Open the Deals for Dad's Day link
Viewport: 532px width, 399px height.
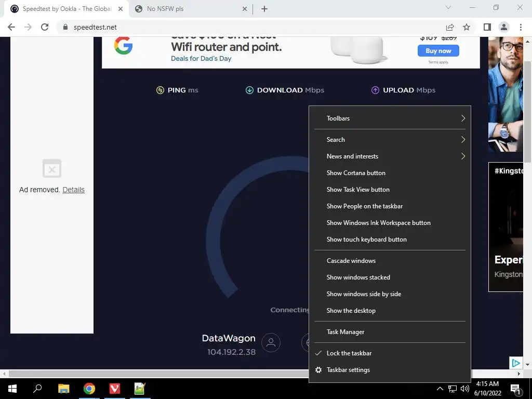coord(201,58)
